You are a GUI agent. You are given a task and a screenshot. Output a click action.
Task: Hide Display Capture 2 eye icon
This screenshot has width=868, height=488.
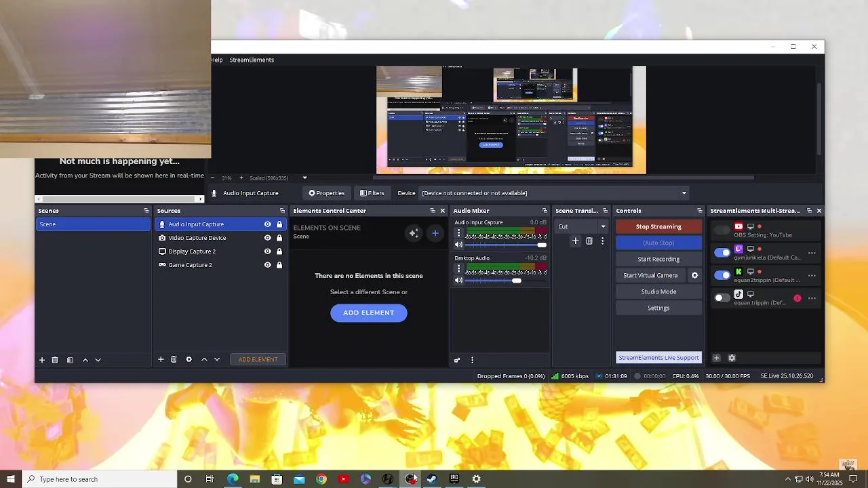point(267,251)
